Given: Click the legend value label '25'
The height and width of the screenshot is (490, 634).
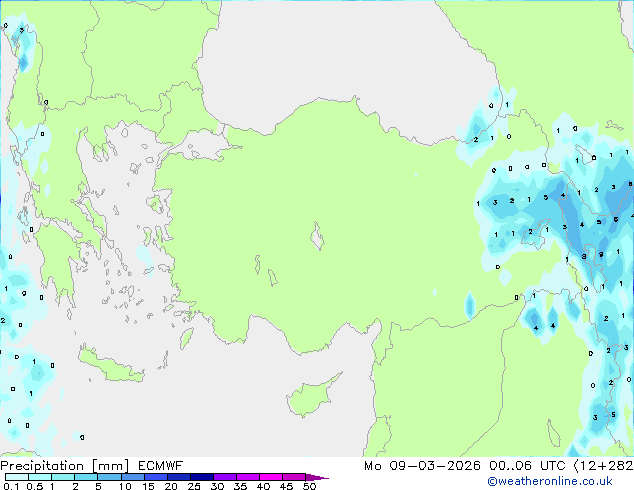Looking at the screenshot, I should [x=194, y=486].
